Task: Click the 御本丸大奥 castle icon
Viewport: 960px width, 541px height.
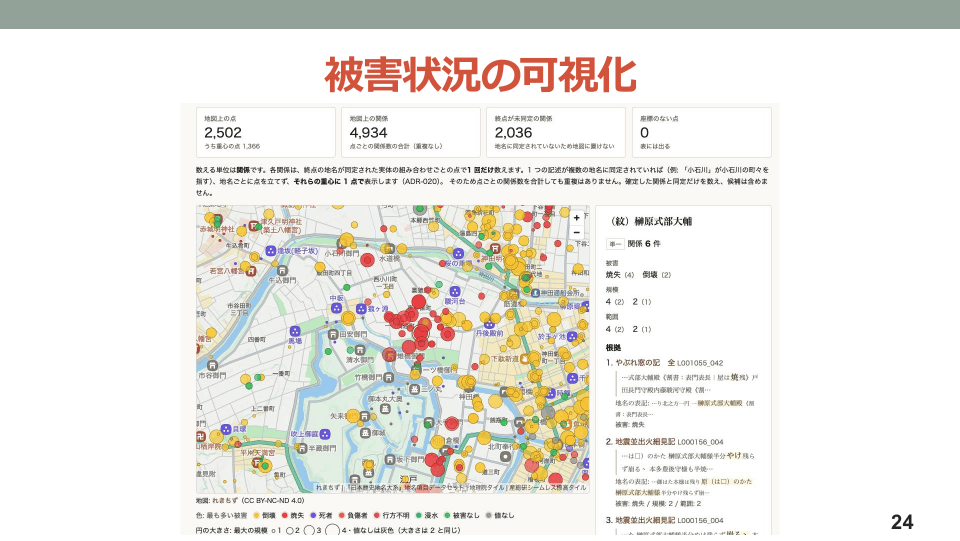Action: coord(385,409)
